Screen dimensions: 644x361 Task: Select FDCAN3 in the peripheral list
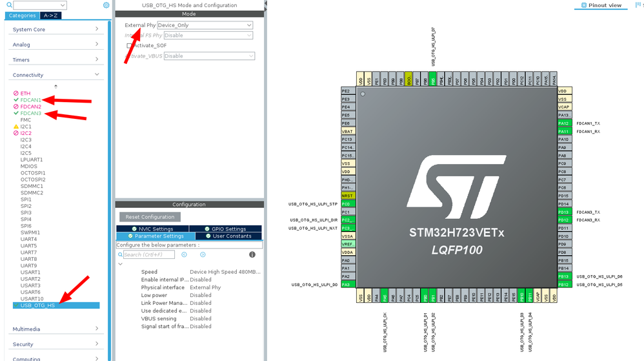pyautogui.click(x=30, y=113)
